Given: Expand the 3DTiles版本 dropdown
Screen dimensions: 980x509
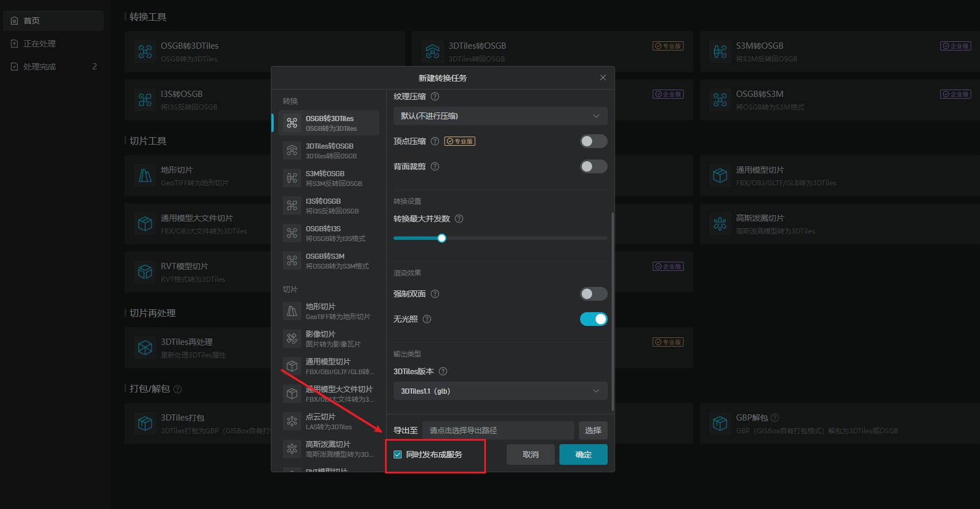Looking at the screenshot, I should click(x=500, y=391).
